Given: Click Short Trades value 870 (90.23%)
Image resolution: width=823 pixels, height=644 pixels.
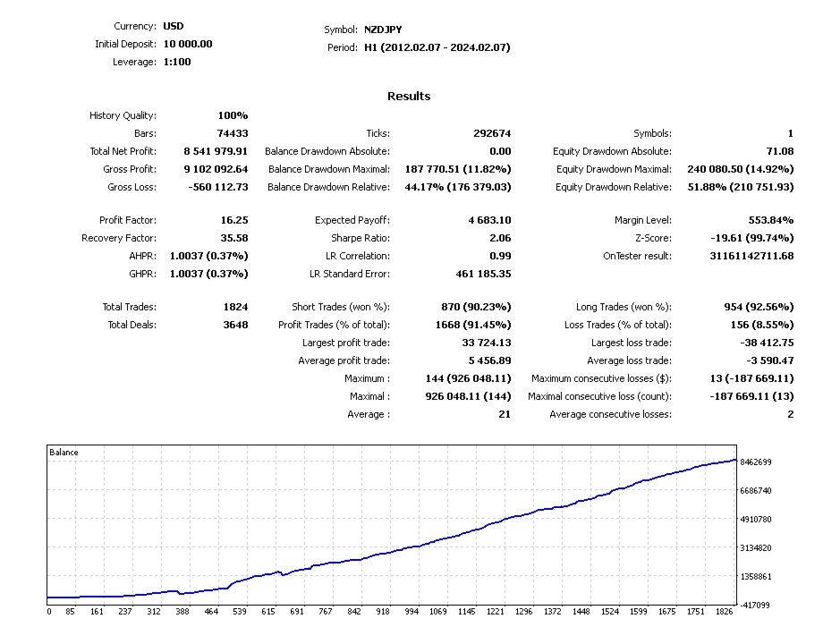Looking at the screenshot, I should [x=476, y=307].
